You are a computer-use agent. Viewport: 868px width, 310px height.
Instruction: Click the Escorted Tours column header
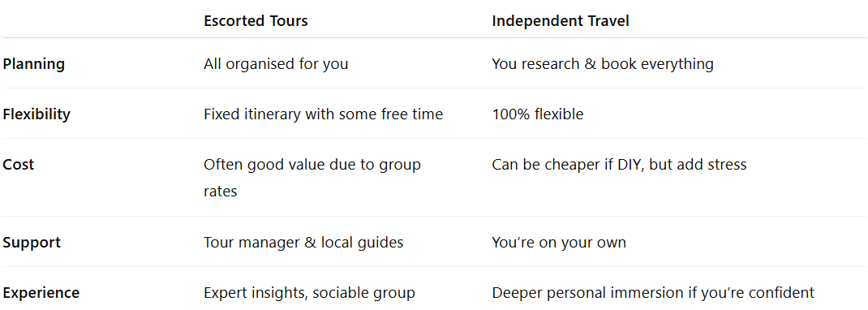(256, 21)
